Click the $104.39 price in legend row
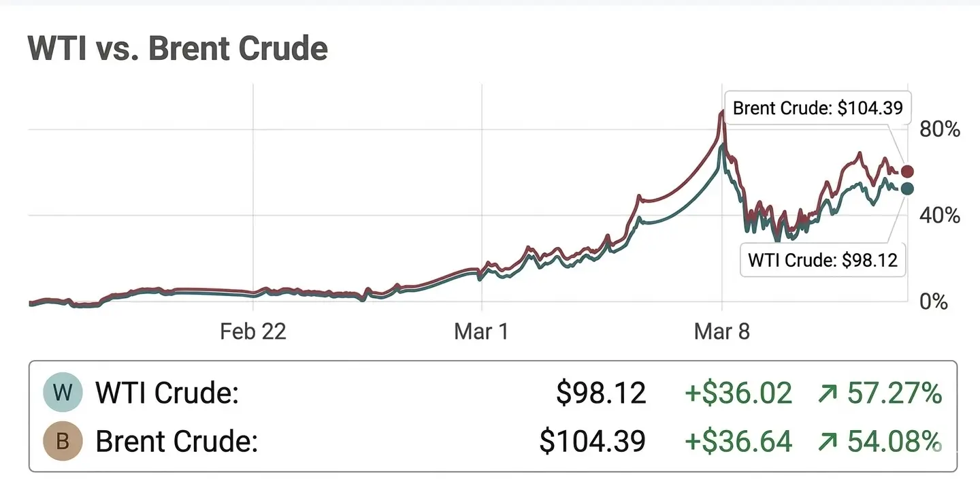The image size is (980, 490). (592, 442)
